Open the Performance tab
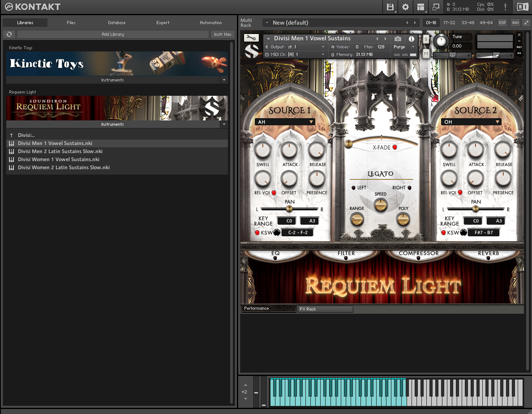 pyautogui.click(x=268, y=308)
